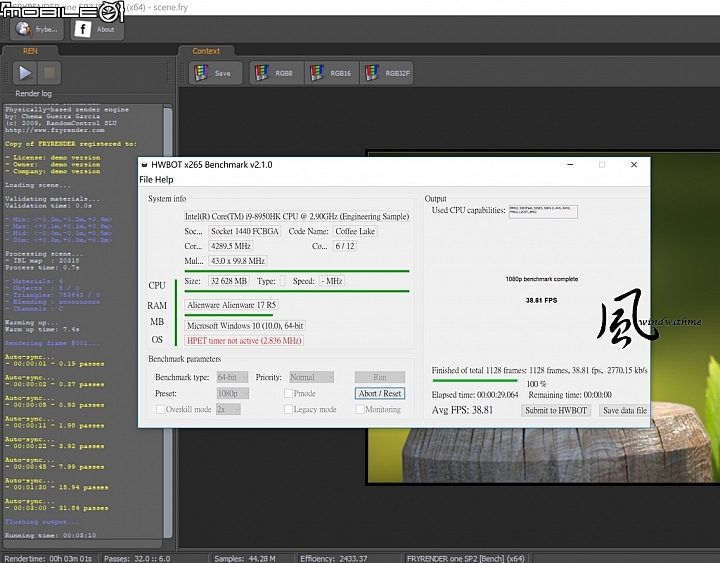Click the Rendertime status bar entry
Viewport: 720px width, 563px height.
point(48,558)
